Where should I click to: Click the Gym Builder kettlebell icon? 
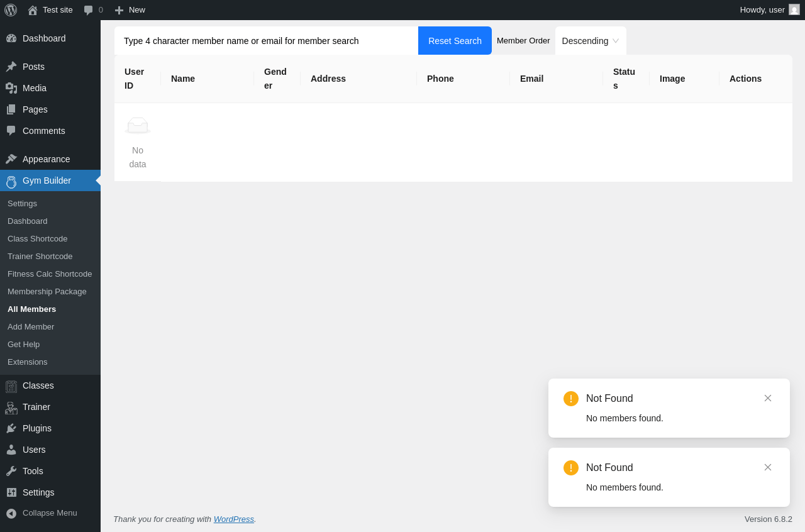(11, 182)
